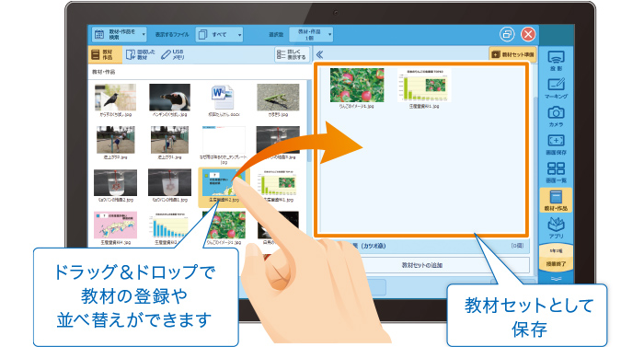Open the カメラ camera tool
This screenshot has height=347, width=644.
556,117
